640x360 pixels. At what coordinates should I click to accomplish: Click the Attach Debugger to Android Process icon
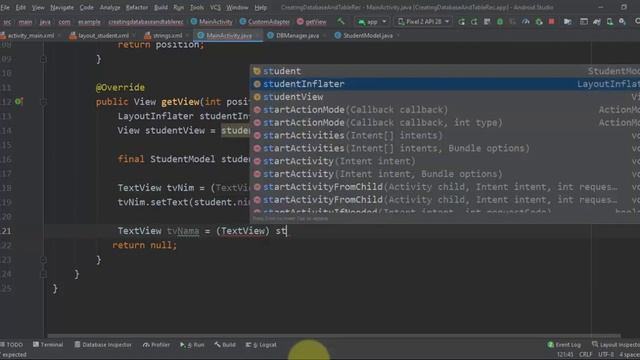[x=539, y=21]
